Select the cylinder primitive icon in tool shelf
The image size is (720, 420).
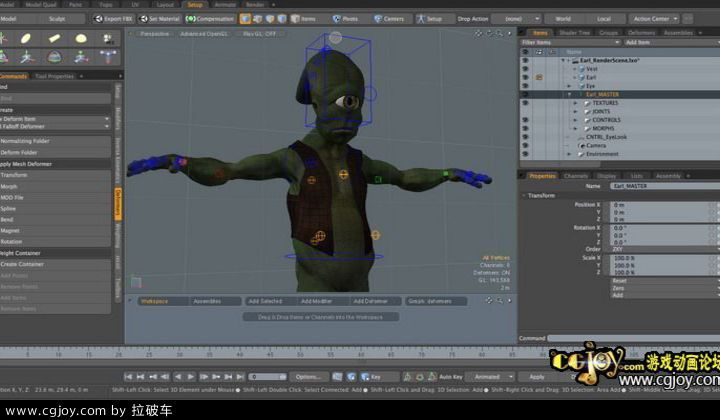click(54, 39)
